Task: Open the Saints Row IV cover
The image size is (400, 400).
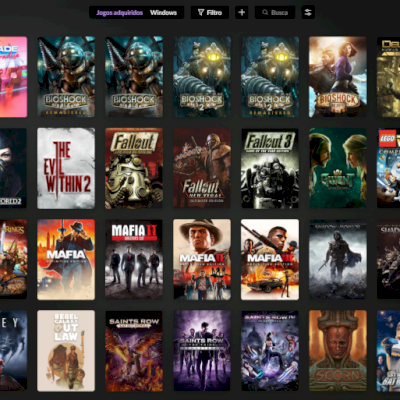Action: point(270,351)
